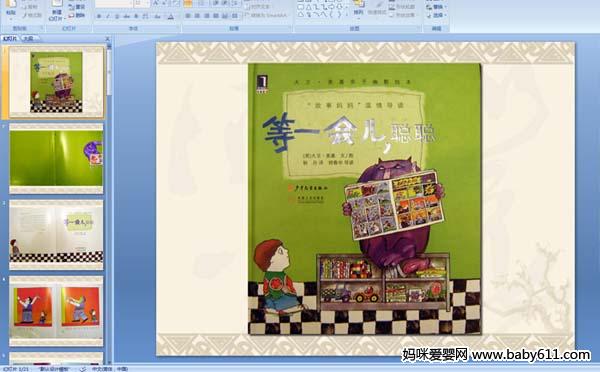Open the font group dialog launcher
Screen dimensions: 600x372
[178, 29]
